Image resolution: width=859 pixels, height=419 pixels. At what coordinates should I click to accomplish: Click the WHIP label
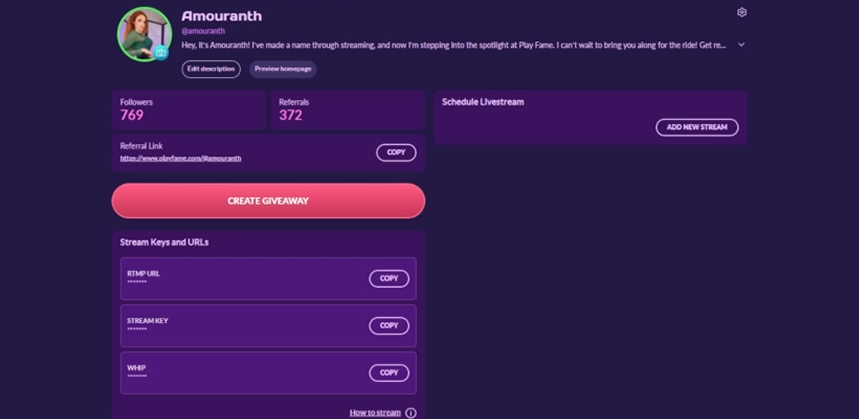tap(136, 368)
